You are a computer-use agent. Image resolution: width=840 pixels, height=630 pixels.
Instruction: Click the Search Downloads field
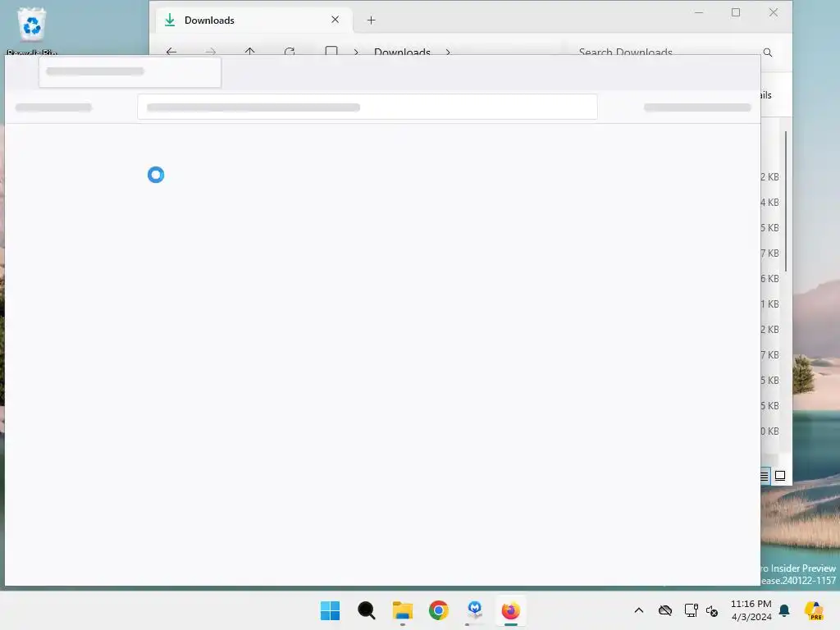[664, 52]
